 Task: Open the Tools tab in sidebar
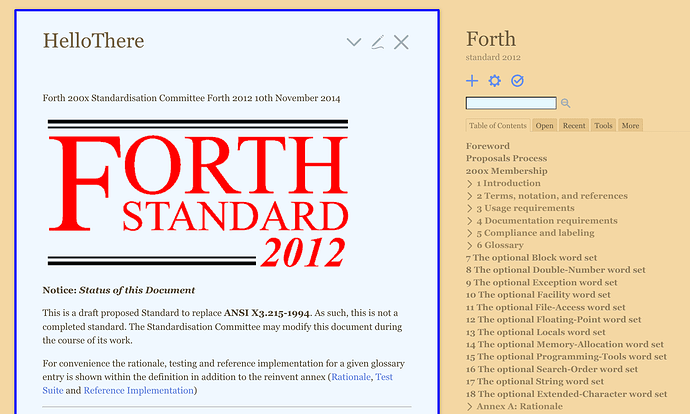click(603, 126)
